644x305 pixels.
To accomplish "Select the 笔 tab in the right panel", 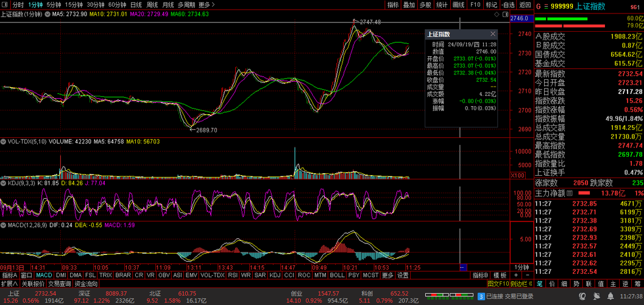I will pos(540,284).
